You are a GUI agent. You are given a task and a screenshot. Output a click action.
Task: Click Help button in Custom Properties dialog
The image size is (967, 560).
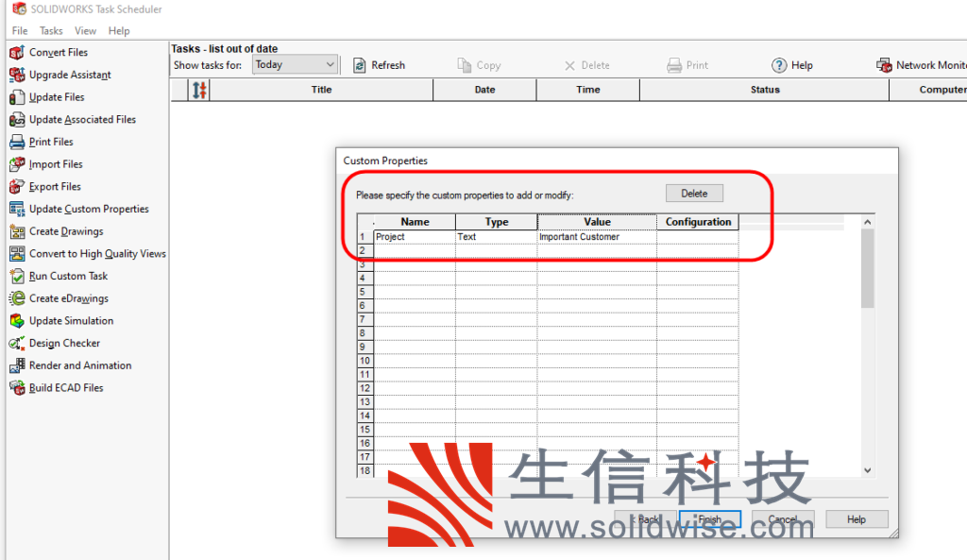tap(857, 519)
